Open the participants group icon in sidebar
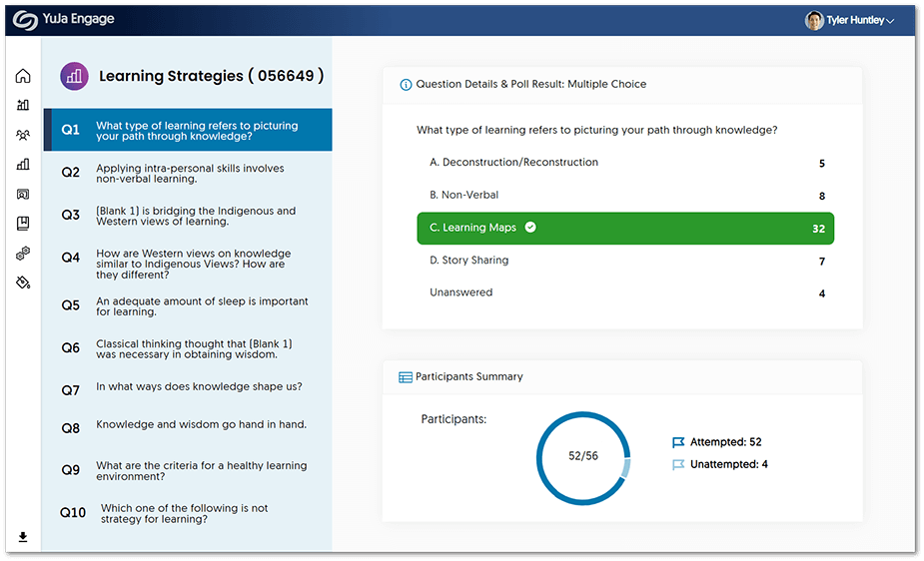 (23, 135)
